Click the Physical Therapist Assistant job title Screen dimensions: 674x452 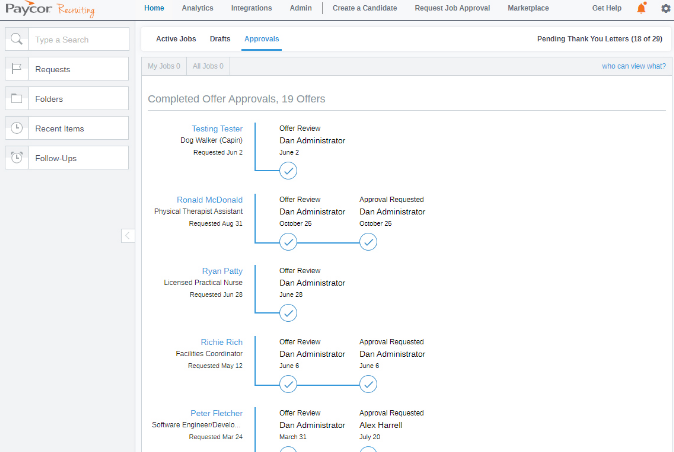[x=198, y=211]
